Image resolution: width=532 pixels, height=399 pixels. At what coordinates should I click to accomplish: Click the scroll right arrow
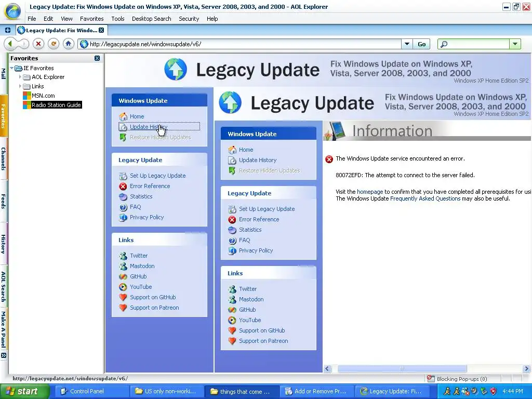tap(527, 369)
